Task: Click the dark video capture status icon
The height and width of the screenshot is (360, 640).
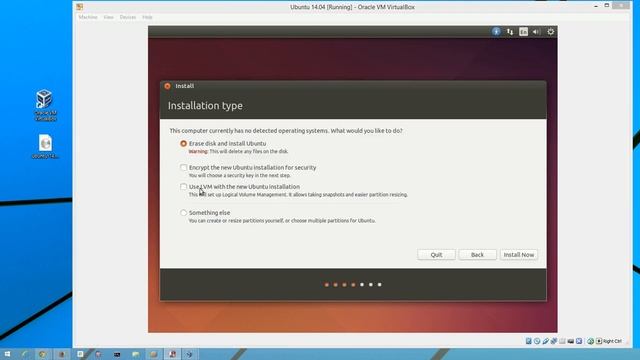Action: 571,341
